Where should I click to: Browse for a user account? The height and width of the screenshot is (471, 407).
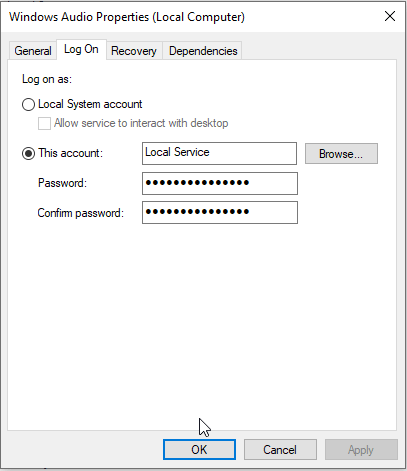point(341,154)
